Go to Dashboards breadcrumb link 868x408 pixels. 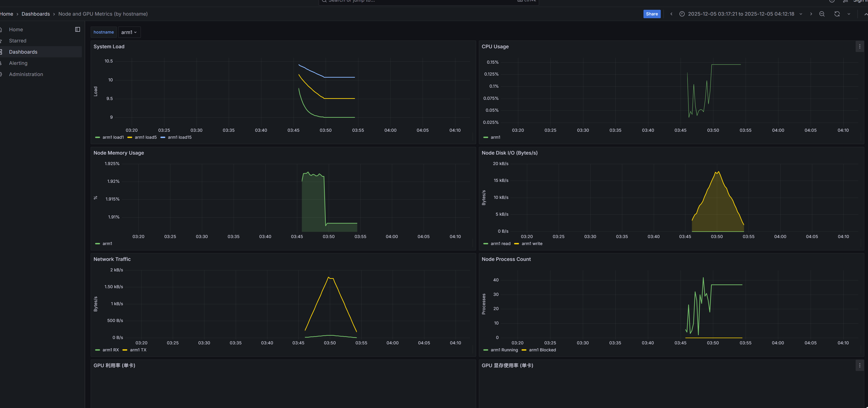tap(36, 14)
